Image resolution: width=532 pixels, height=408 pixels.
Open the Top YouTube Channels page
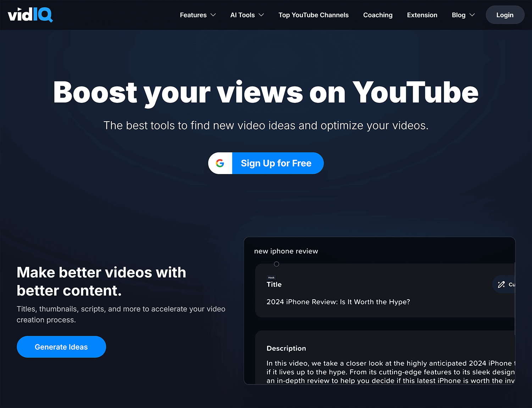(314, 15)
